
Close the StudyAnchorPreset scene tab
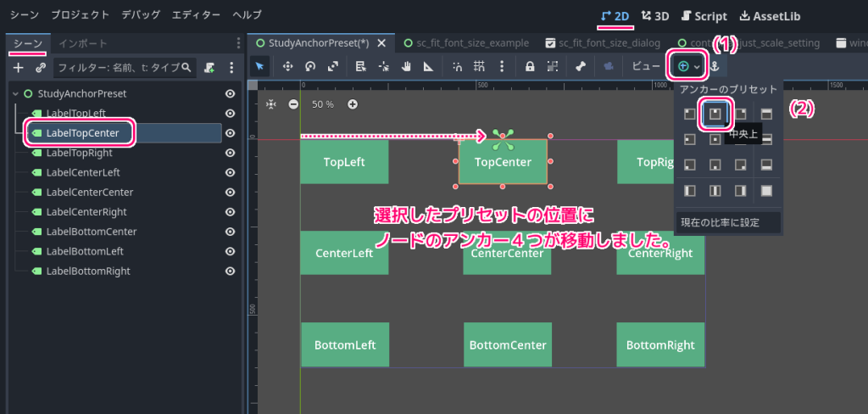point(381,43)
